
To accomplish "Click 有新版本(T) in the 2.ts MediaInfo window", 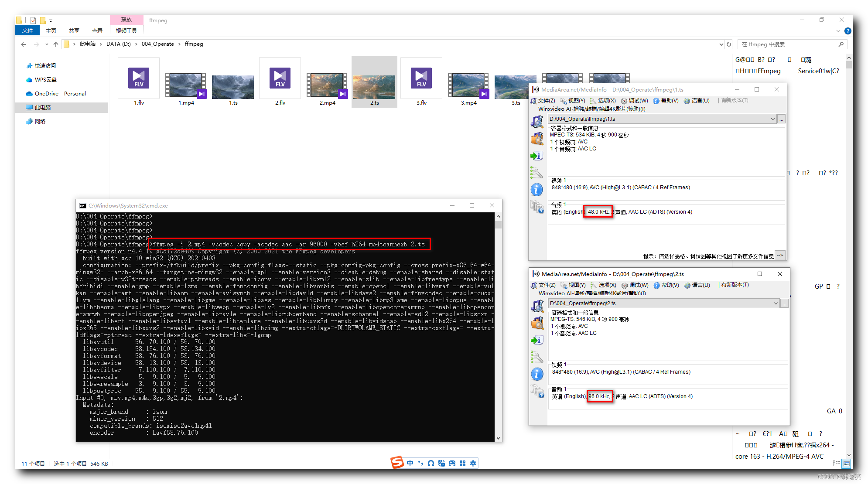I will (735, 285).
